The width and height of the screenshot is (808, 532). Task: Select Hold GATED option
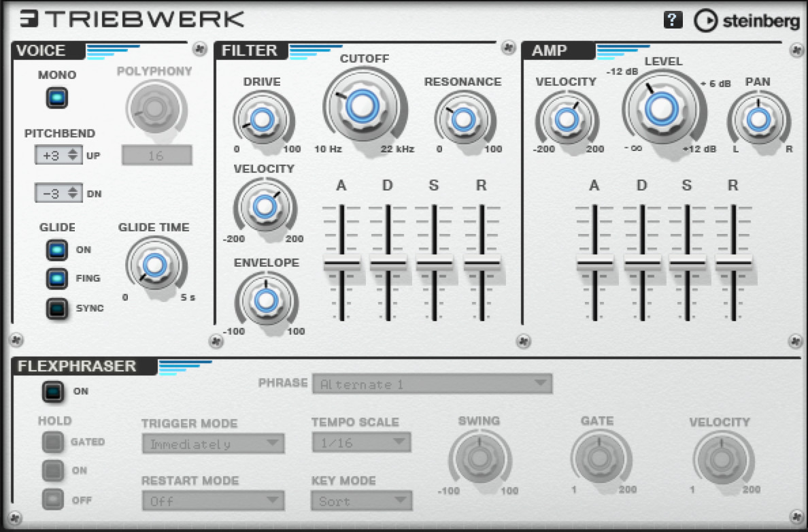52,442
